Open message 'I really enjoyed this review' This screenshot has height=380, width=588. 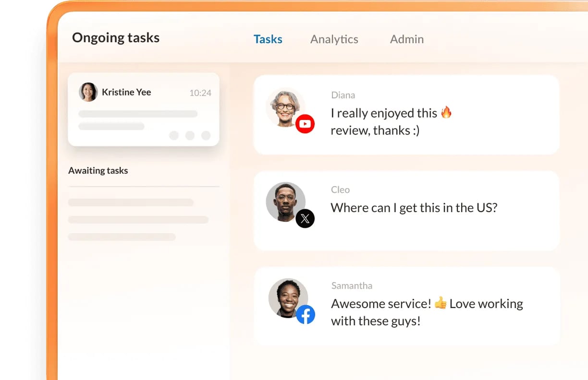pos(406,115)
